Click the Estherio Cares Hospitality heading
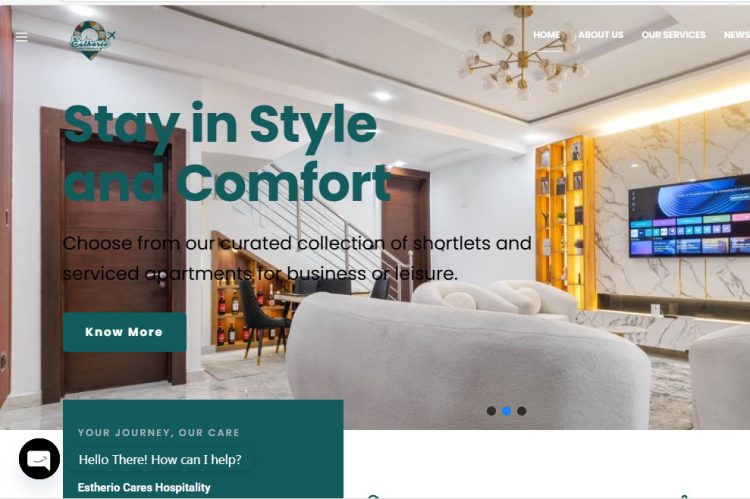 [144, 488]
